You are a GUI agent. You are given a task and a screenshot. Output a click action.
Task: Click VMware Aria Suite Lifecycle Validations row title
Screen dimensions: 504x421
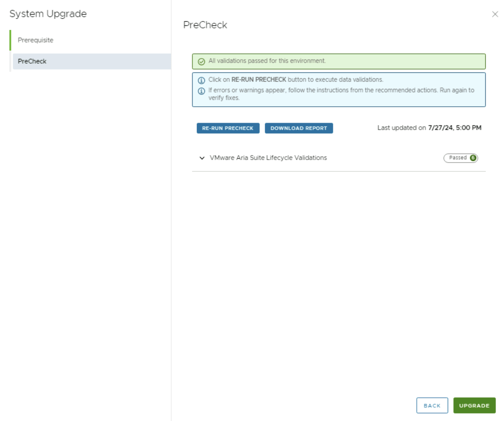pos(268,158)
